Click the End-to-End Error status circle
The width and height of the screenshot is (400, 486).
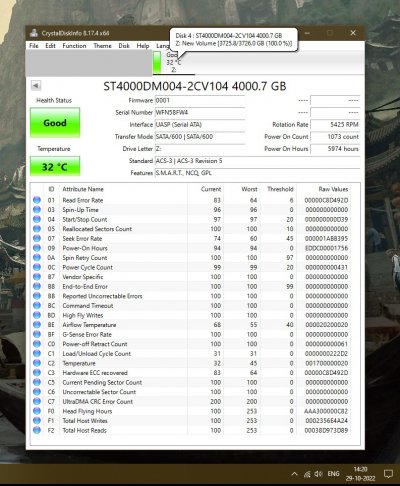coord(37,286)
